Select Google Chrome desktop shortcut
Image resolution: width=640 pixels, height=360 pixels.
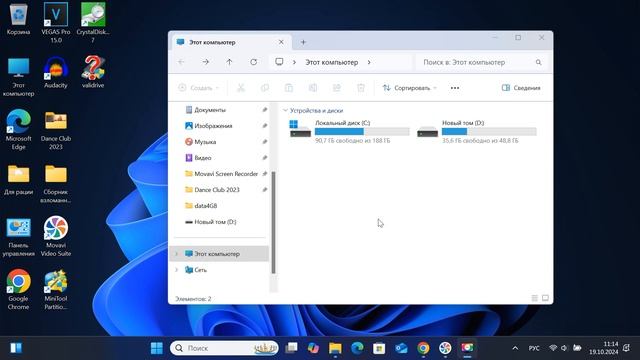(x=18, y=289)
